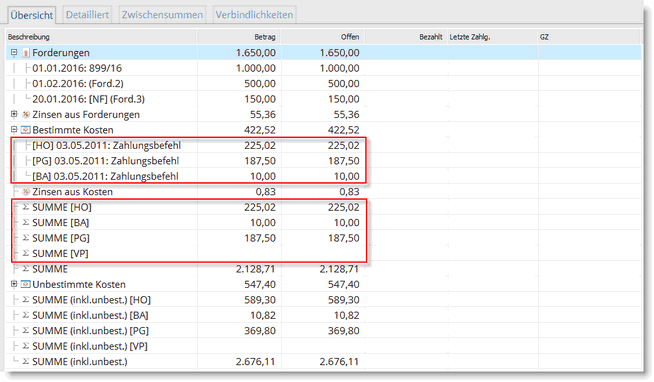
Task: Open the Zwischensummen tab
Action: coord(162,15)
